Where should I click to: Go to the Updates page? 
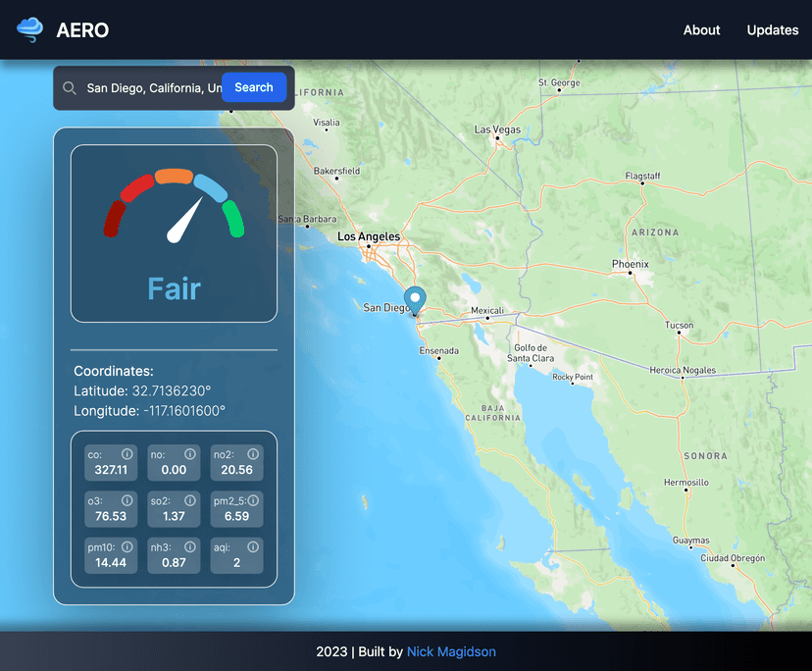[772, 30]
